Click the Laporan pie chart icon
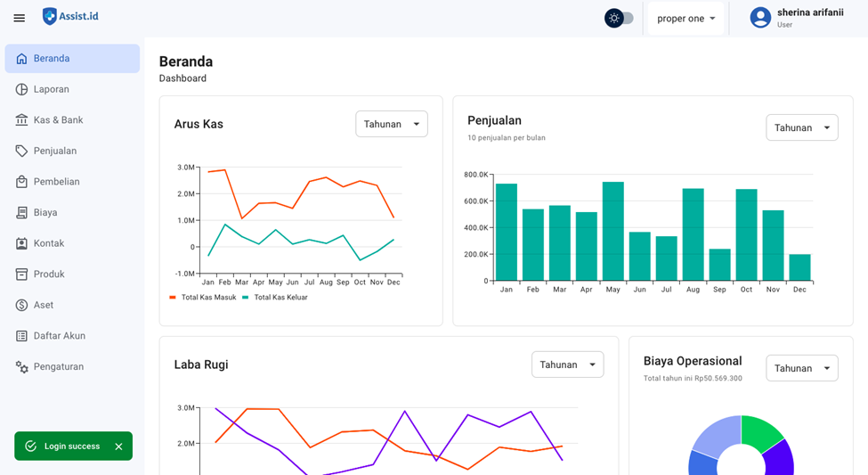868x475 pixels. coord(21,89)
